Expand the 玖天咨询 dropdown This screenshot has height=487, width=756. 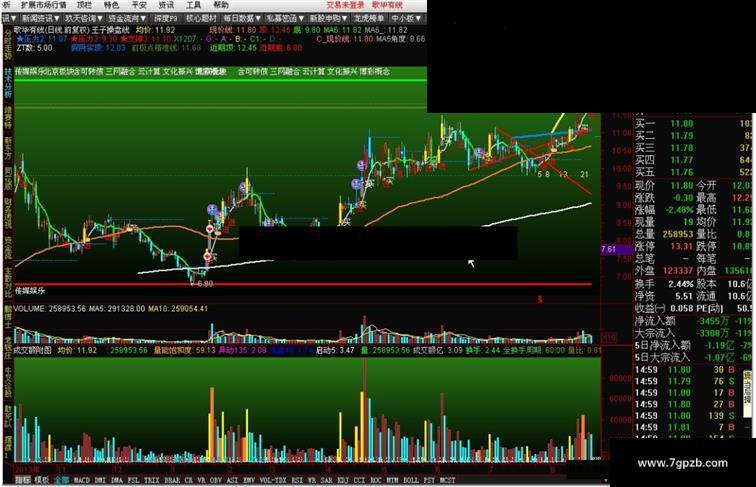84,18
